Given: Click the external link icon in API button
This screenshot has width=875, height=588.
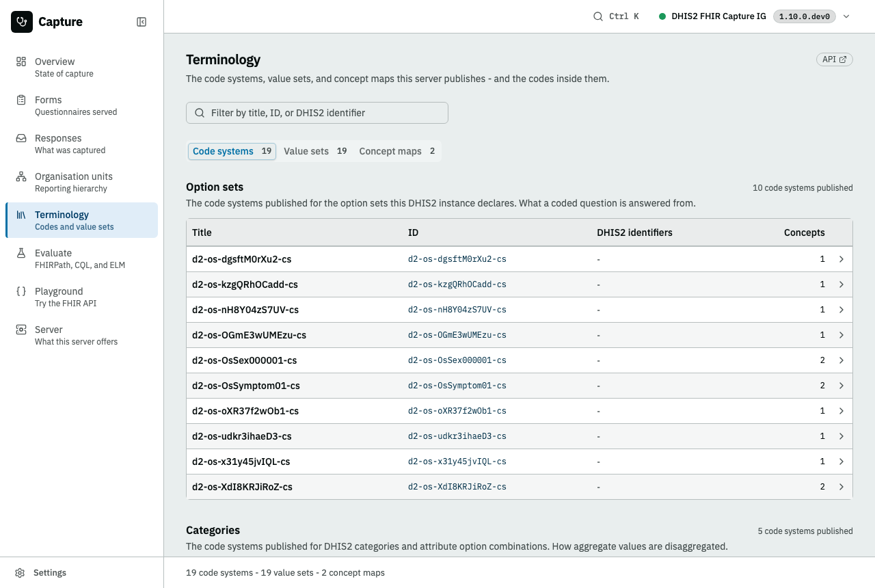Looking at the screenshot, I should click(x=843, y=59).
